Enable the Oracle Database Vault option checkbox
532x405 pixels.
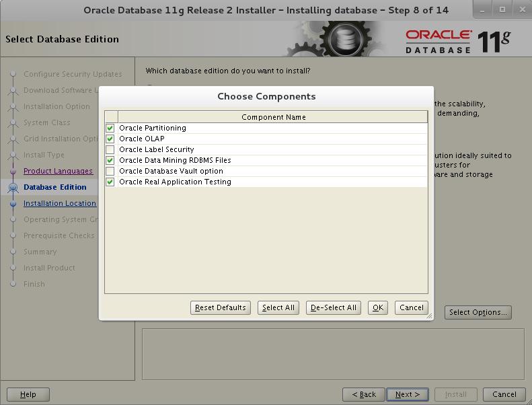click(110, 171)
